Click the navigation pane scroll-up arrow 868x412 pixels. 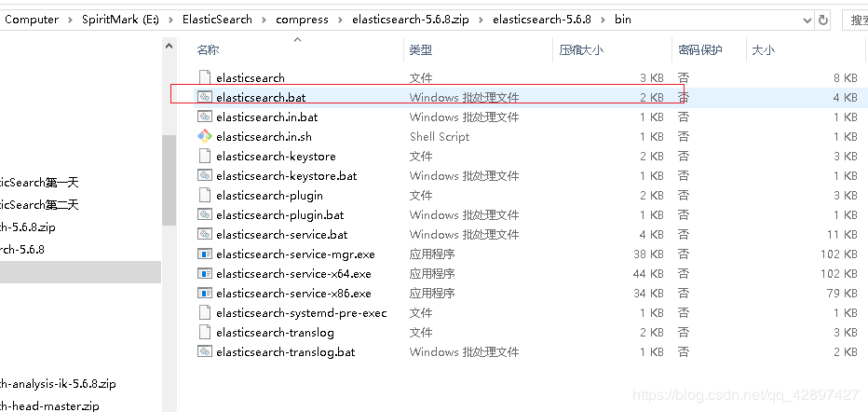[170, 47]
